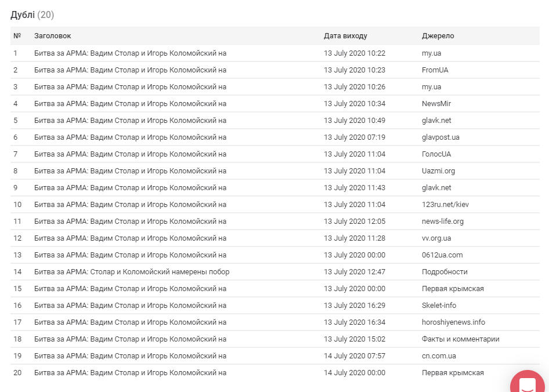Screen dimensions: 549x392
Task: Click the Факты и комментарии source
Action: click(x=460, y=339)
